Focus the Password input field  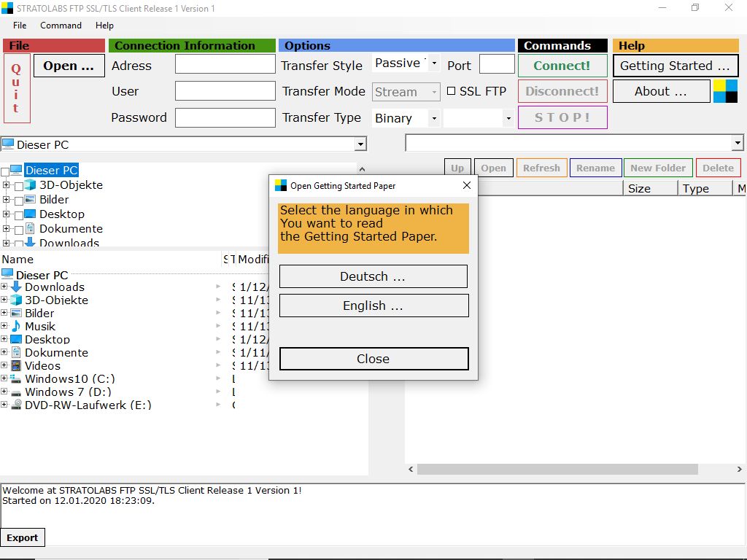coord(225,117)
